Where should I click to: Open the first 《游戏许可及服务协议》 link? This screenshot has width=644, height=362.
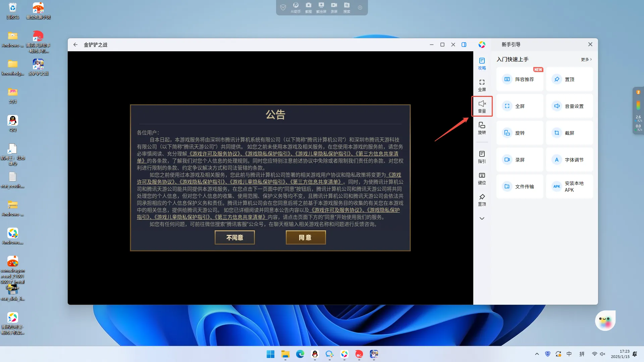tap(214, 154)
